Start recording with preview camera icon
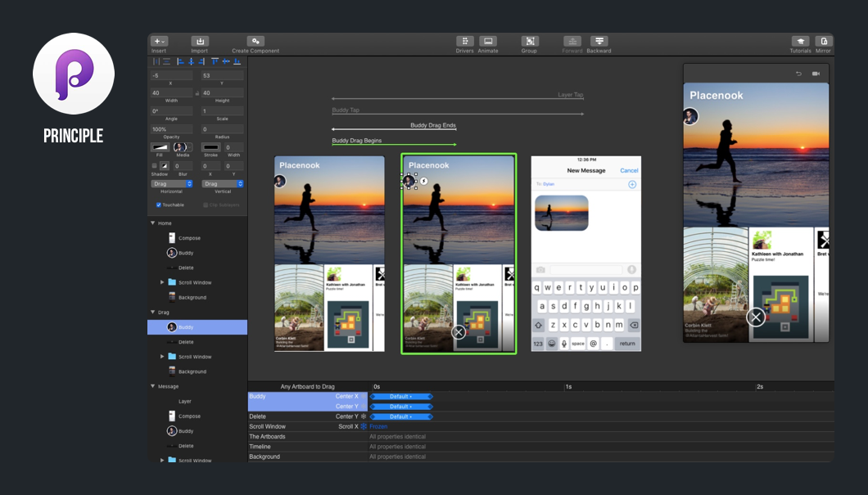Screen dimensions: 868x495 click(816, 74)
